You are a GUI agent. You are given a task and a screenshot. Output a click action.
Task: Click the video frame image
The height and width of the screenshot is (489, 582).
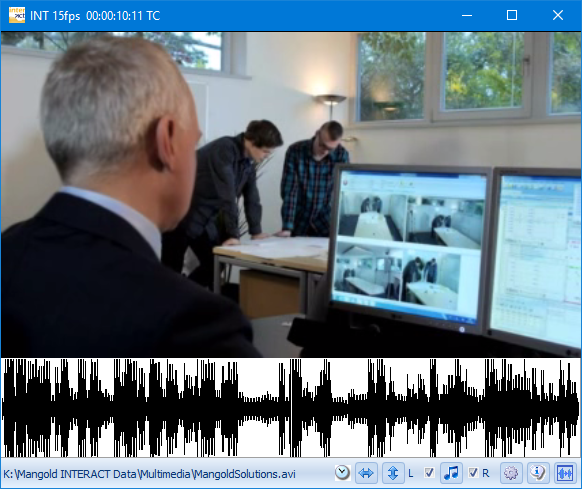291,195
